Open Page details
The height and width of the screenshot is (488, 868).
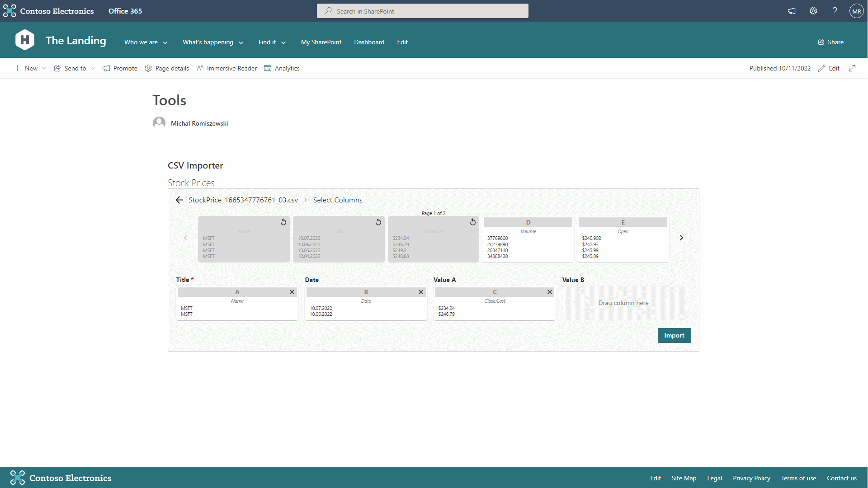point(167,68)
